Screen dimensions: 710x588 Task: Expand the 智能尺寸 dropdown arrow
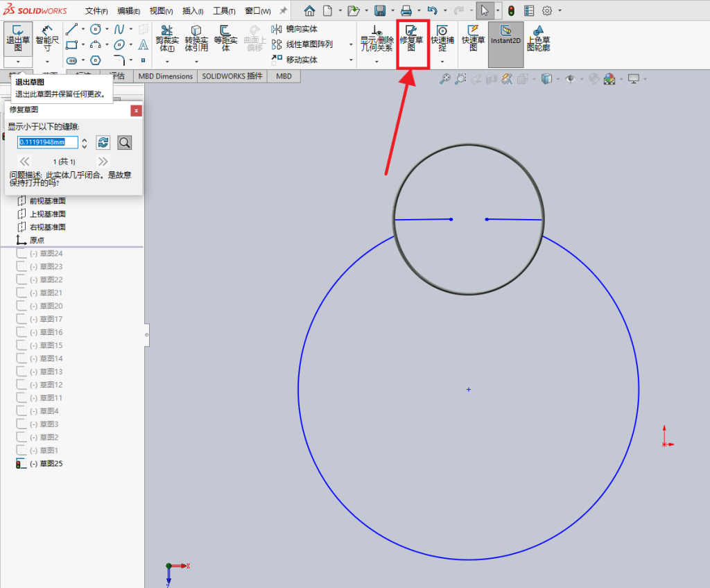[47, 62]
